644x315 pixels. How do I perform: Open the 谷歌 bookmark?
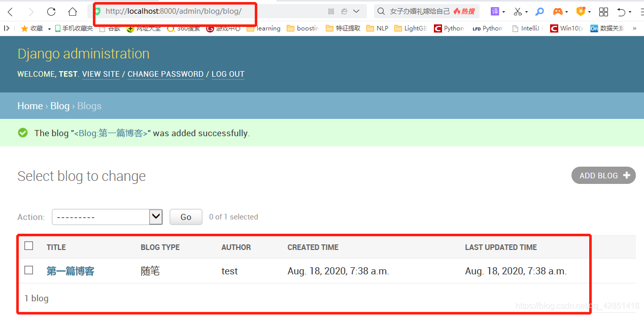[x=110, y=28]
